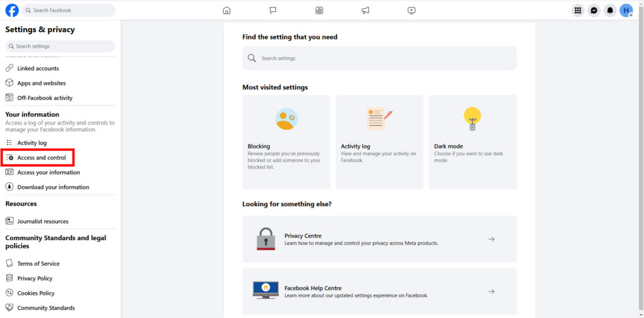
Task: Focus the sidebar Search settings field
Action: 60,47
